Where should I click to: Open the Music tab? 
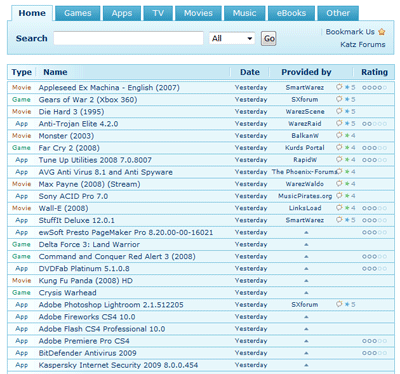(x=245, y=13)
